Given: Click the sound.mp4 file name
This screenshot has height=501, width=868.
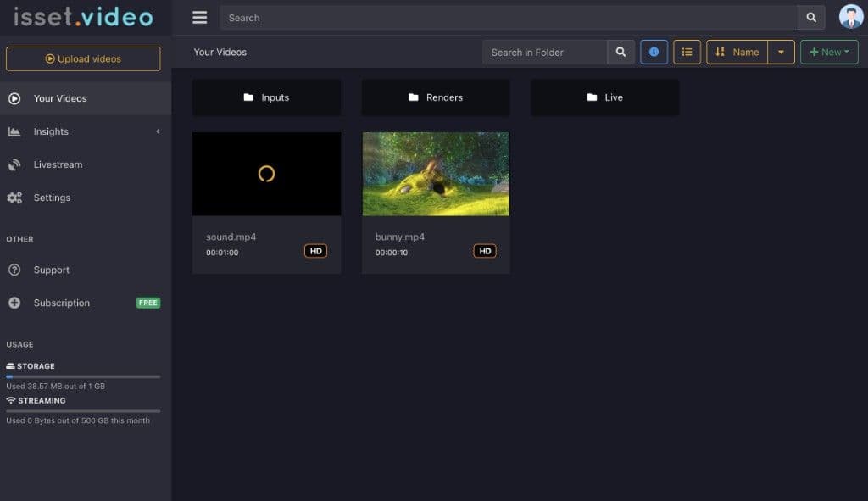Looking at the screenshot, I should [231, 237].
